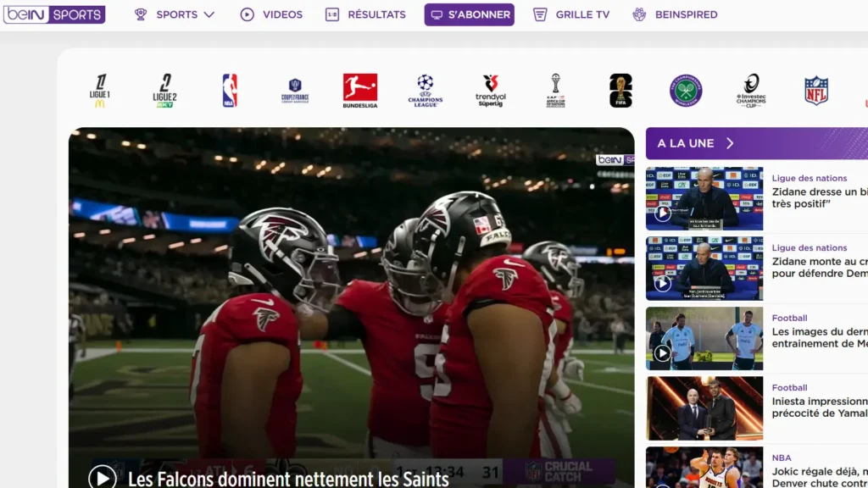This screenshot has width=868, height=488.
Task: Open Les images du dernier entrainement article
Action: pos(820,337)
